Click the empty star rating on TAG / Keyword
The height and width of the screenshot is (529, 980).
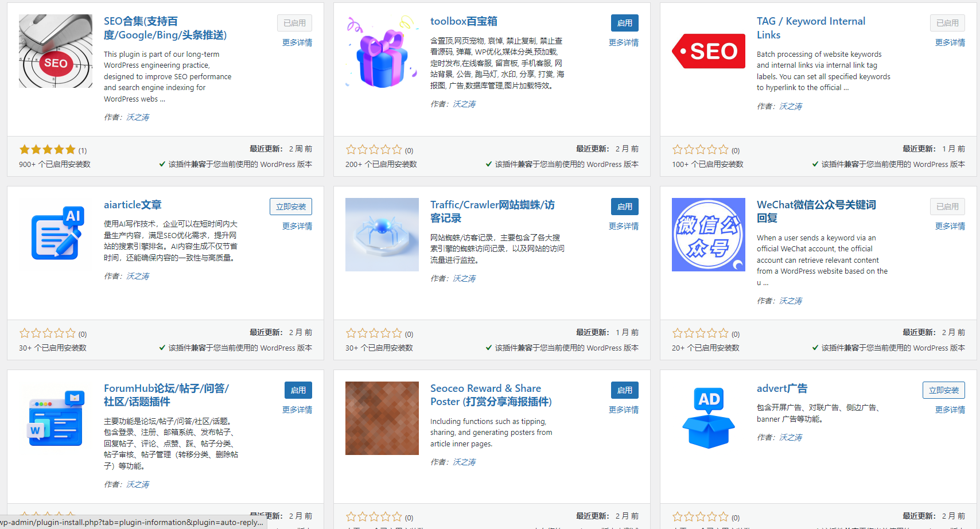pyautogui.click(x=701, y=150)
